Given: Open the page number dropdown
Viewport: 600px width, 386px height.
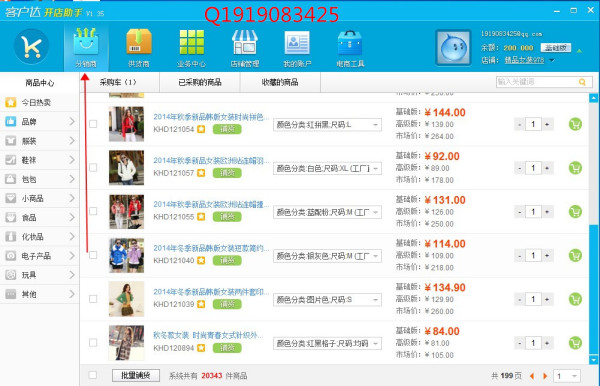Looking at the screenshot, I should click(x=567, y=376).
